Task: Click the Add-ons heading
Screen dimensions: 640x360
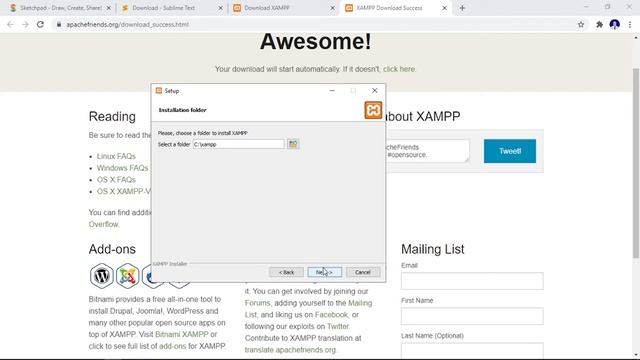Action: (x=112, y=249)
